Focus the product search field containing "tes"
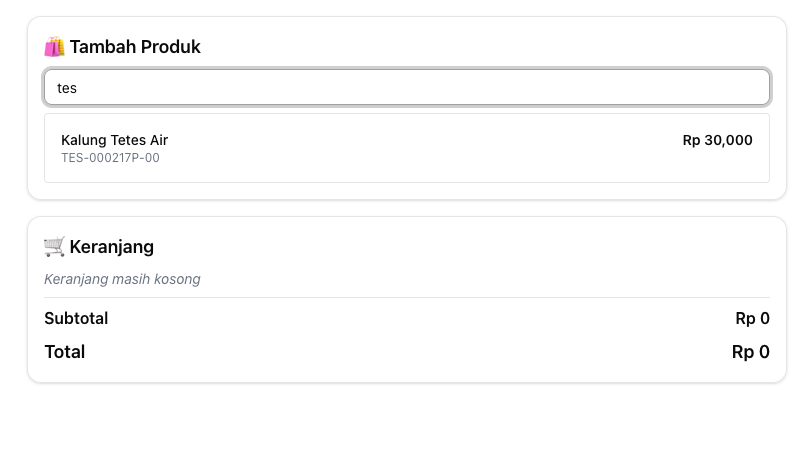The height and width of the screenshot is (449, 790). coord(406,88)
